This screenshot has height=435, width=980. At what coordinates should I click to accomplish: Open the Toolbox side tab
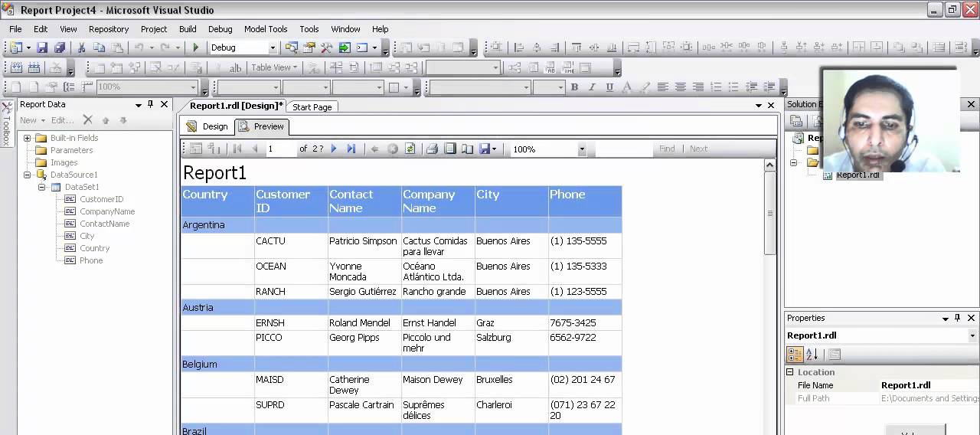pos(6,123)
